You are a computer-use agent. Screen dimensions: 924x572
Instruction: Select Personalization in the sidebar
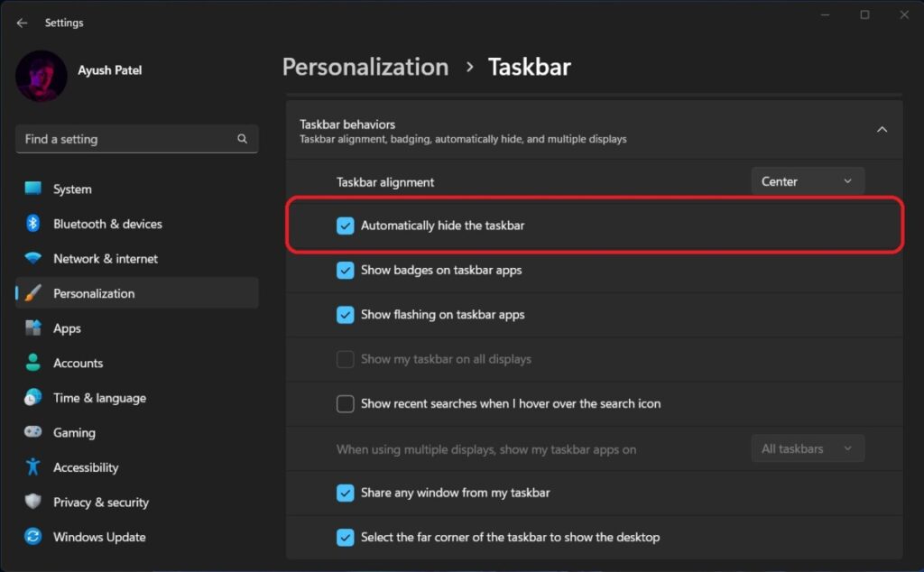[93, 293]
